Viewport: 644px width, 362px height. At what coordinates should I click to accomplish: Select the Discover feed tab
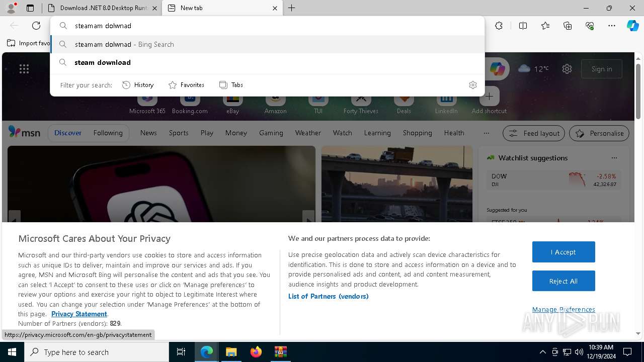click(68, 133)
